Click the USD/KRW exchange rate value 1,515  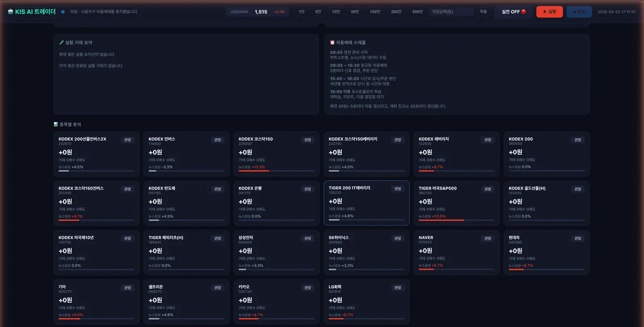pos(261,12)
